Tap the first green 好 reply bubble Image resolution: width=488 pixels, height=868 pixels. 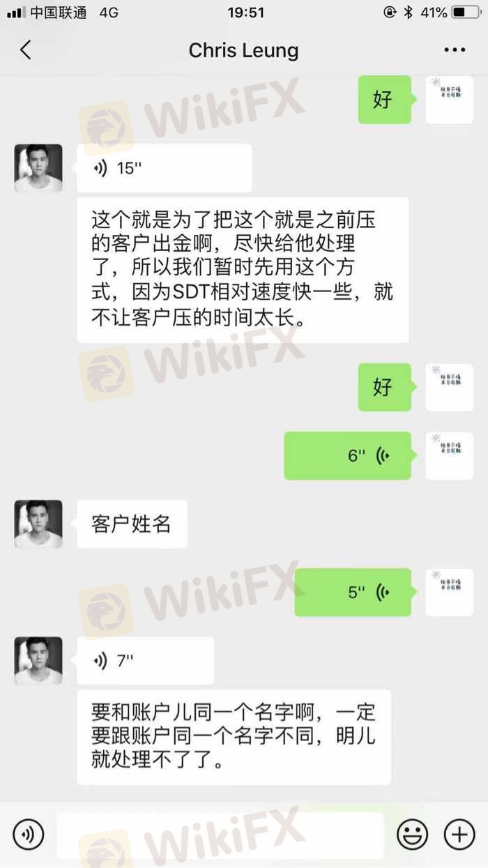pyautogui.click(x=384, y=100)
